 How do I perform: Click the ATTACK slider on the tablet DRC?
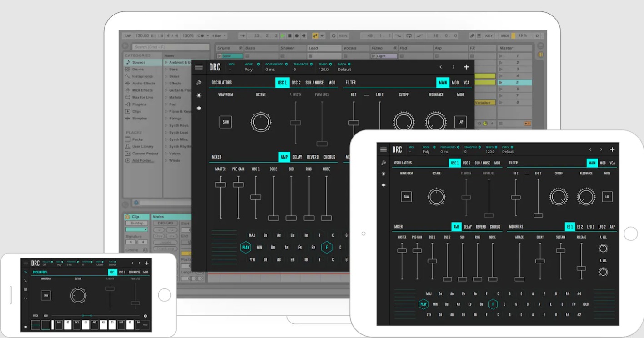coord(519,279)
